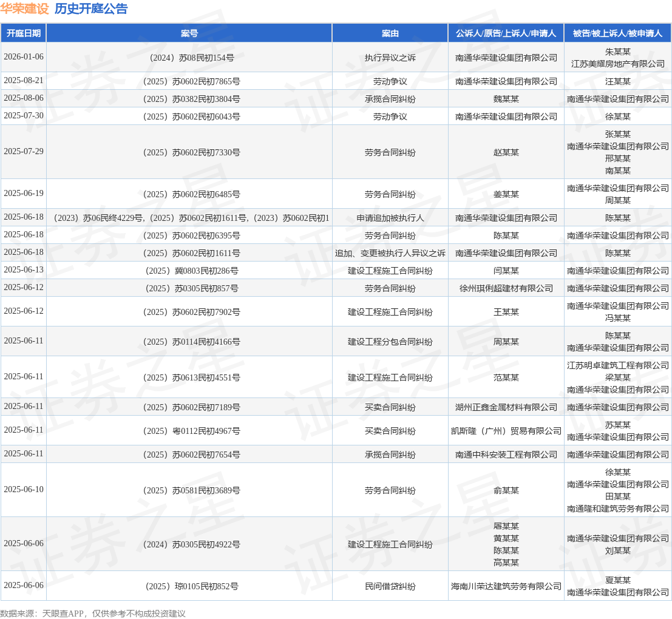Click date cell 2025-07-29
This screenshot has width=672, height=619.
click(24, 151)
